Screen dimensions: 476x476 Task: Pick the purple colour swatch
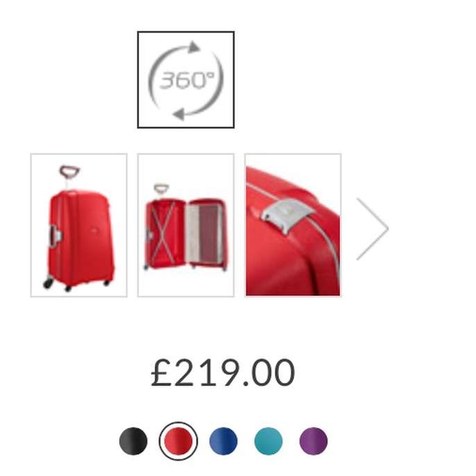click(314, 441)
